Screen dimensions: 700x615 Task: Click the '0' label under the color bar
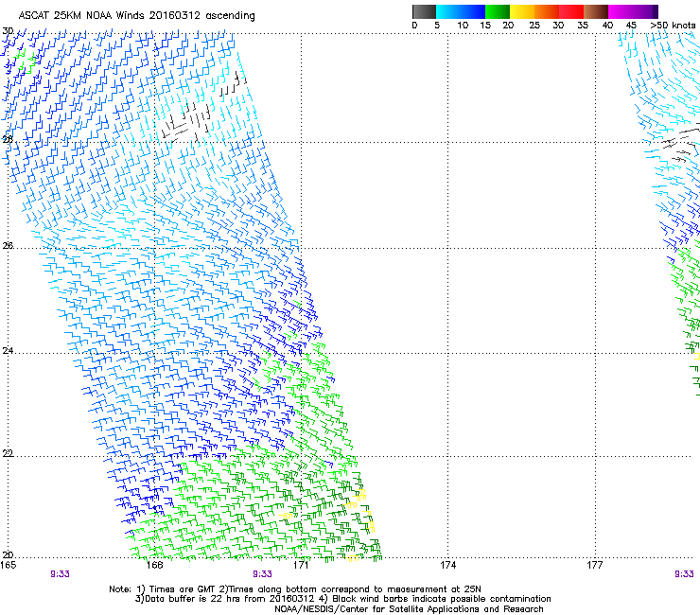[414, 26]
